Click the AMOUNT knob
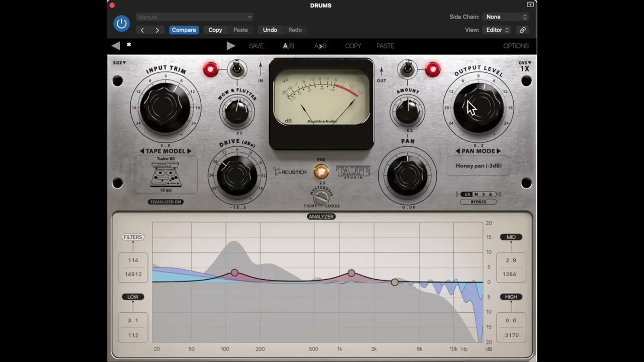The image size is (644, 362). point(408,112)
